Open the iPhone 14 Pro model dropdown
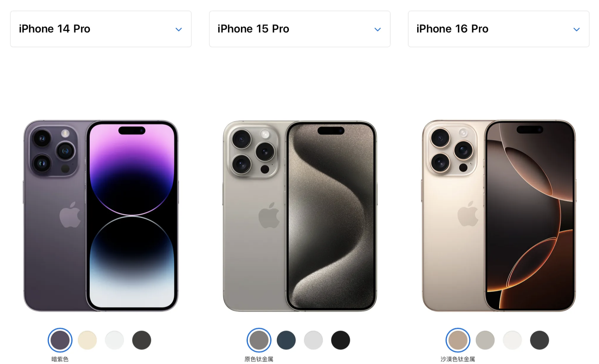The height and width of the screenshot is (364, 599). click(101, 29)
